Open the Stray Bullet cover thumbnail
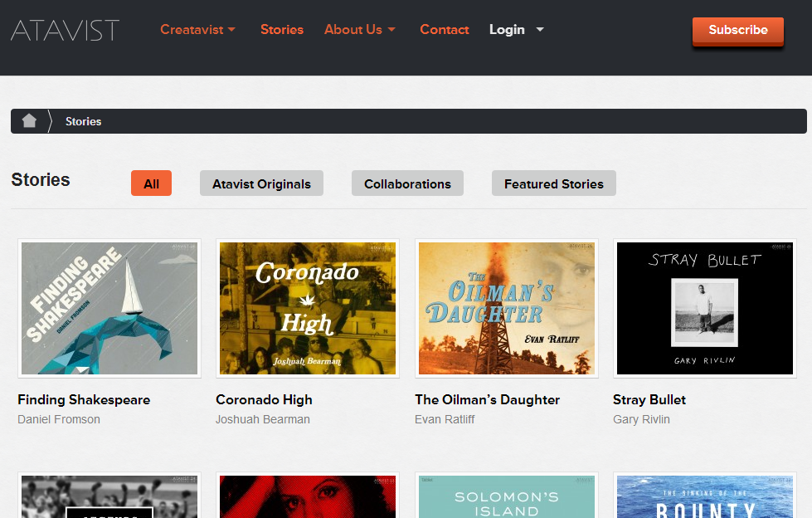The height and width of the screenshot is (518, 812). pos(705,309)
